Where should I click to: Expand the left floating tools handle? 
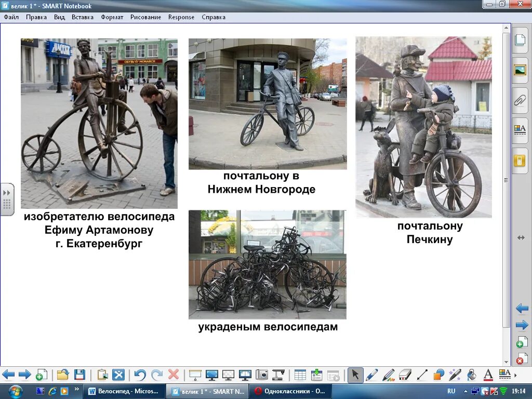[x=7, y=199]
